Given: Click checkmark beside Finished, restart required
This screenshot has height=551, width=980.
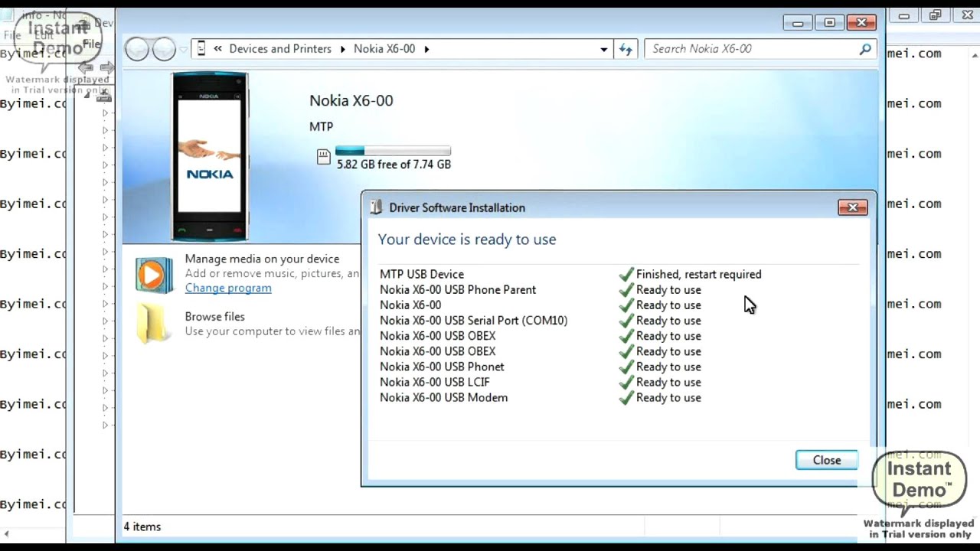Looking at the screenshot, I should point(626,274).
